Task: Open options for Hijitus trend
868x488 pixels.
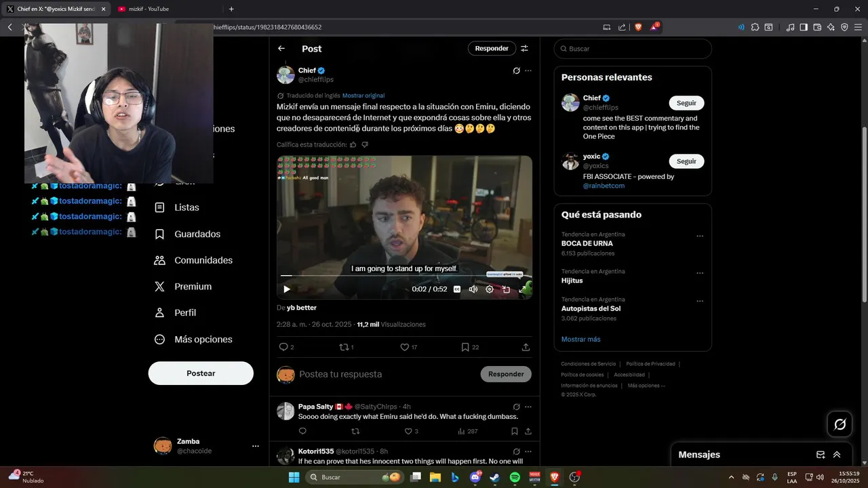Action: coord(700,274)
